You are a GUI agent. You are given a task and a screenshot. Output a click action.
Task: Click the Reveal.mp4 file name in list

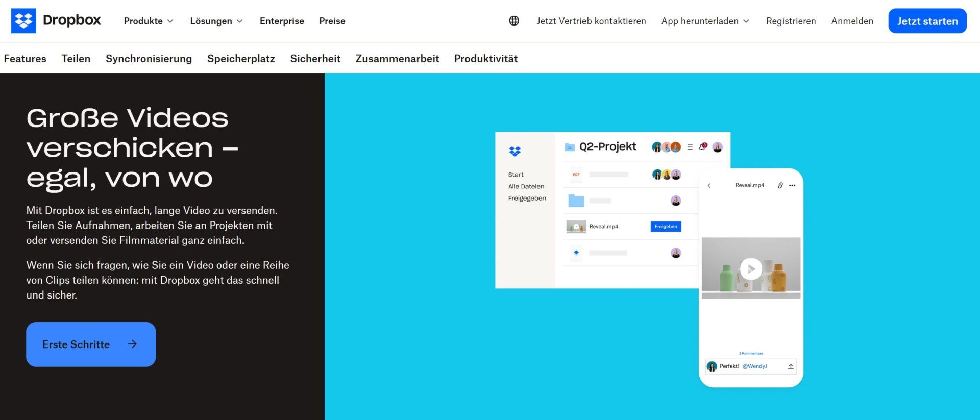click(x=604, y=227)
